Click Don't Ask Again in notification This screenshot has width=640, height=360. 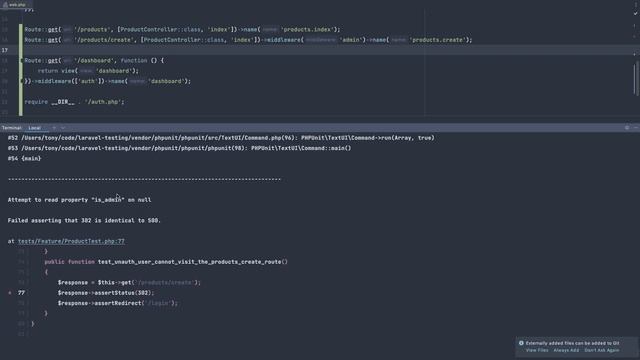pyautogui.click(x=602, y=350)
